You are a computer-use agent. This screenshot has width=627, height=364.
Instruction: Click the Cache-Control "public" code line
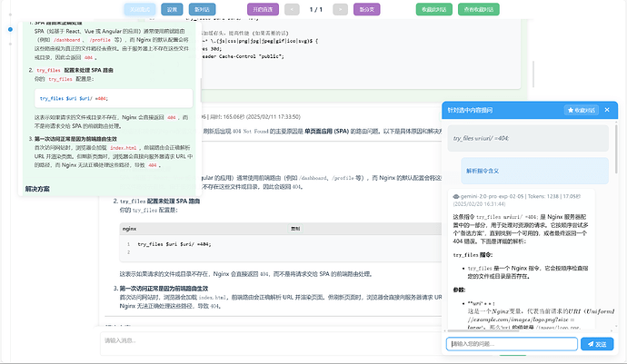coord(243,56)
